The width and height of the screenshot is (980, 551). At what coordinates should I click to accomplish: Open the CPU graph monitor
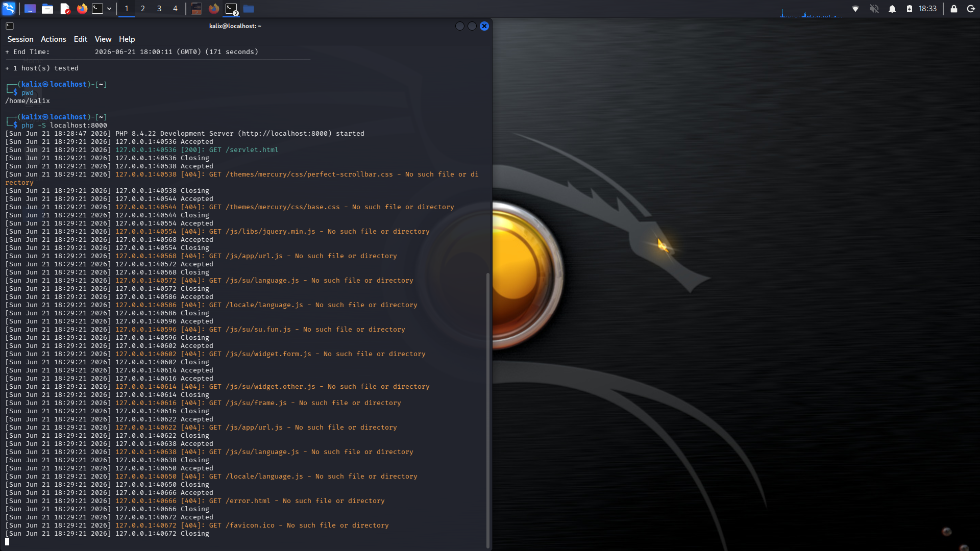click(812, 10)
